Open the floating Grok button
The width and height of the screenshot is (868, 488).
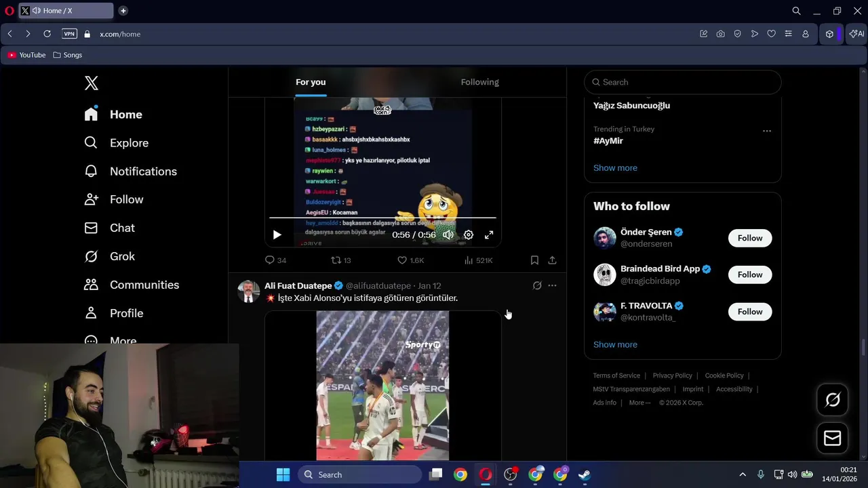coord(832,400)
